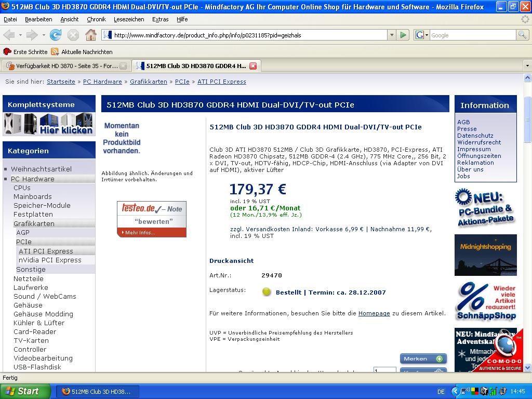Open the Aktuelle Nachrichten feed bookmark
Screen dimensions: 532x399
pos(82,51)
